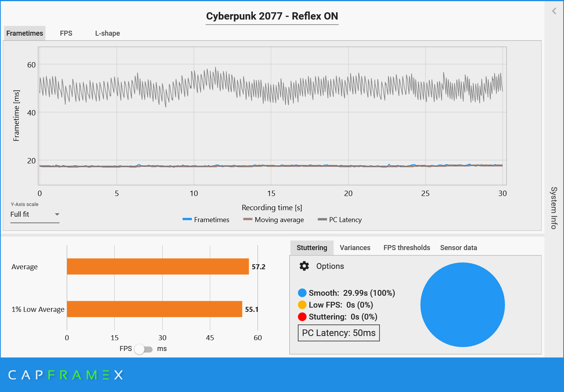The width and height of the screenshot is (564, 392).
Task: Click the Average FPS orange bar
Action: click(x=158, y=267)
